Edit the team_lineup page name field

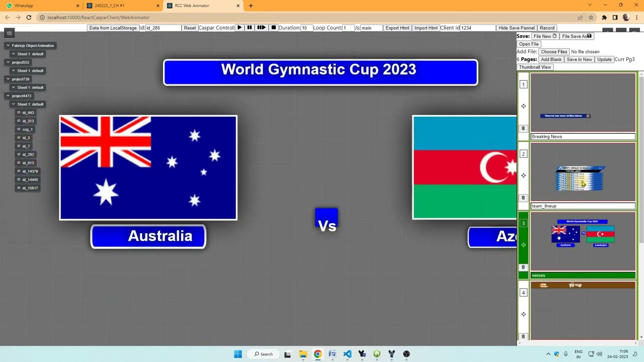[x=583, y=206]
